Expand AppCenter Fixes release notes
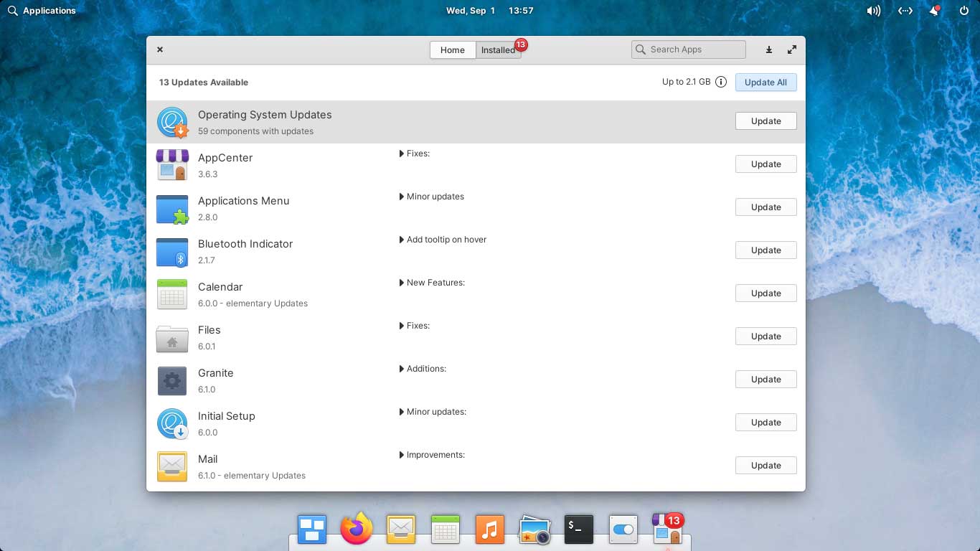The height and width of the screenshot is (551, 980). (x=415, y=154)
